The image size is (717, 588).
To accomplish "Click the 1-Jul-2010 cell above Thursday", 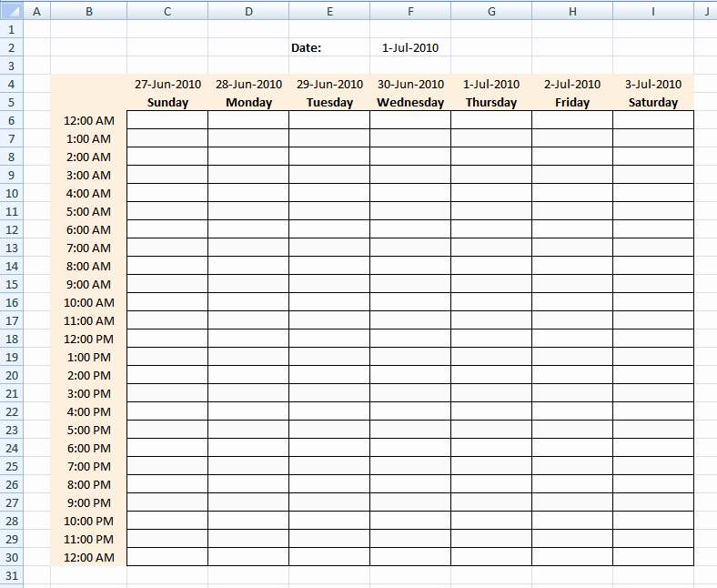I will [491, 84].
